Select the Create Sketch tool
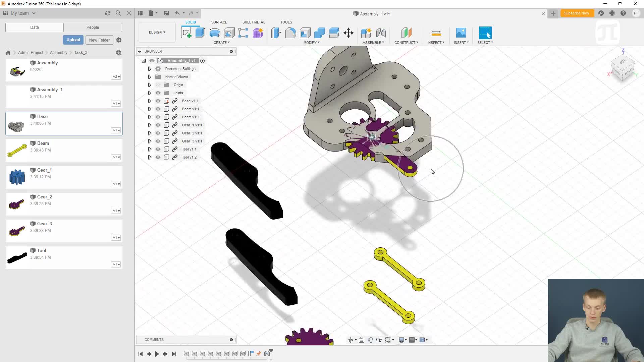Viewport: 644px width, 362px height. click(186, 33)
